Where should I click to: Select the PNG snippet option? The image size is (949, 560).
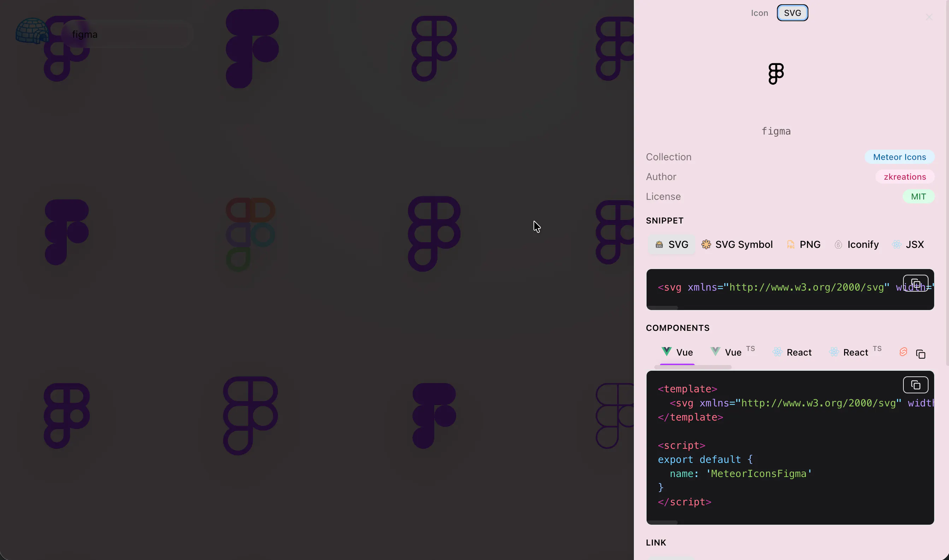[x=803, y=245]
